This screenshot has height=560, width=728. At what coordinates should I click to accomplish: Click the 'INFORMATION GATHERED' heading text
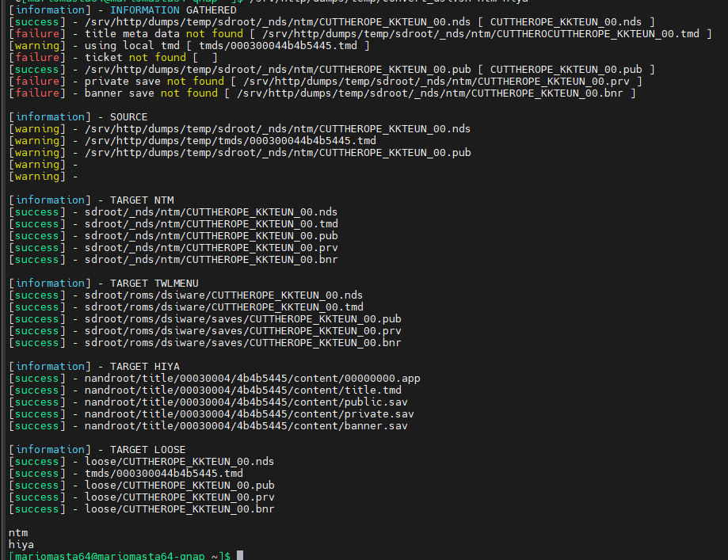tap(173, 10)
